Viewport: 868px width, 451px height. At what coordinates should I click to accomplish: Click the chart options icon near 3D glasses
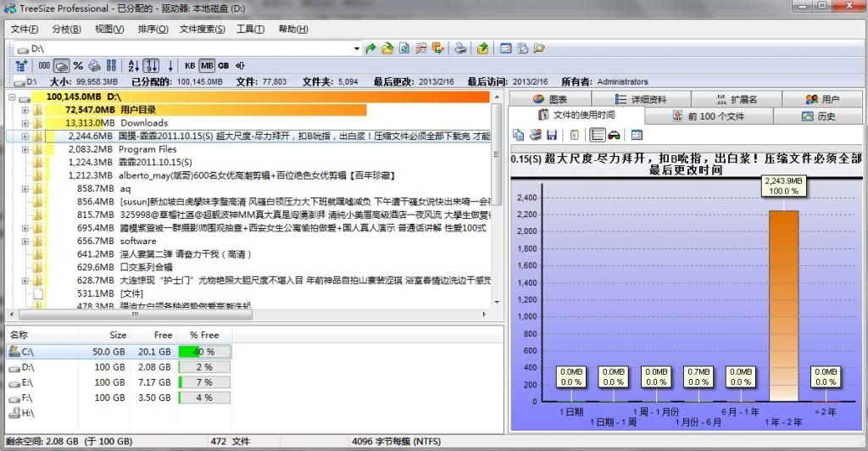click(637, 135)
